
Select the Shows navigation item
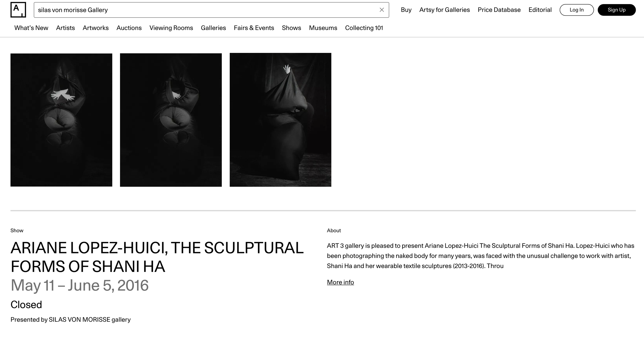[x=291, y=28]
